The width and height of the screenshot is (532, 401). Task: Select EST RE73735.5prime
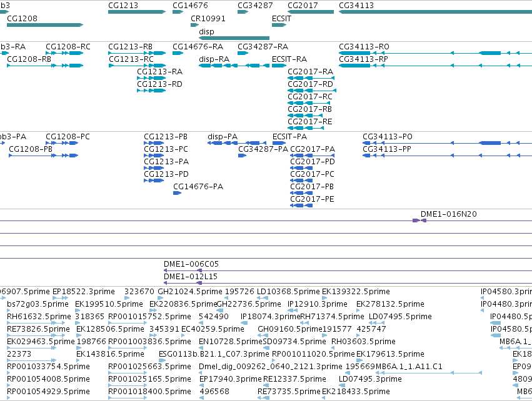click(x=289, y=392)
